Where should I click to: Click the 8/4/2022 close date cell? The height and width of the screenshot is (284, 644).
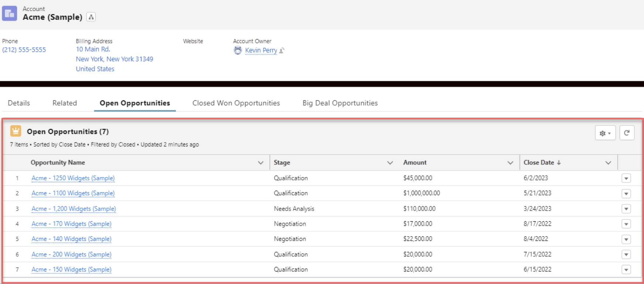(x=536, y=239)
